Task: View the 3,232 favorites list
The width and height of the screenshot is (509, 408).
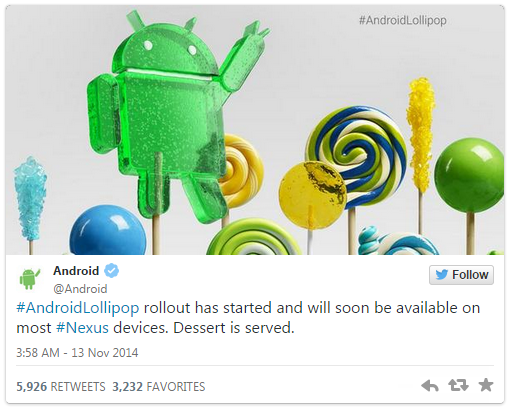Action: coord(159,387)
